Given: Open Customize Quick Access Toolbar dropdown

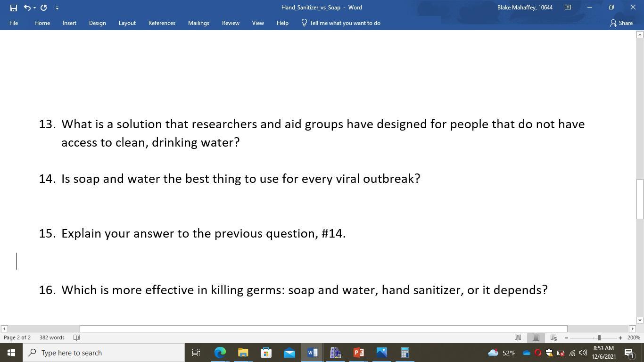Looking at the screenshot, I should coord(57,8).
